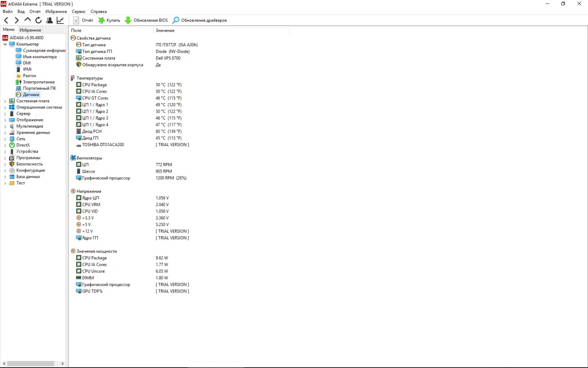
Task: Open Обновления драйверов driver updates
Action: pos(200,20)
